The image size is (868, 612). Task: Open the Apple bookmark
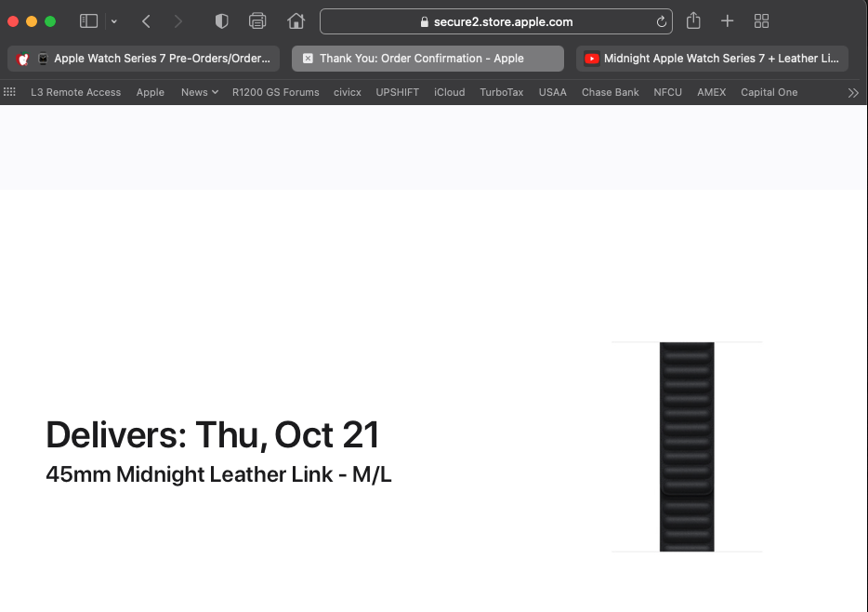click(x=150, y=92)
